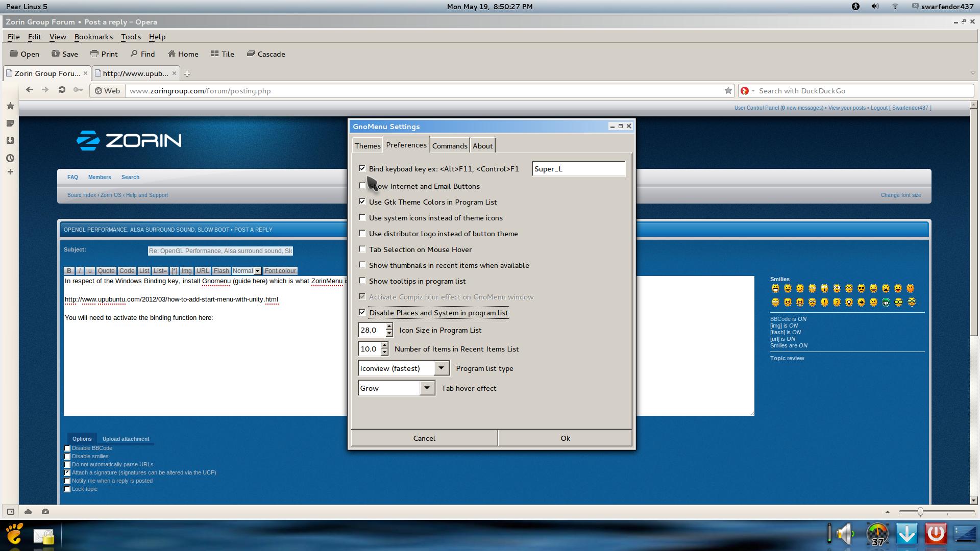The image size is (980, 551).
Task: Decrease Number of Items in Recent Items List
Action: (384, 353)
